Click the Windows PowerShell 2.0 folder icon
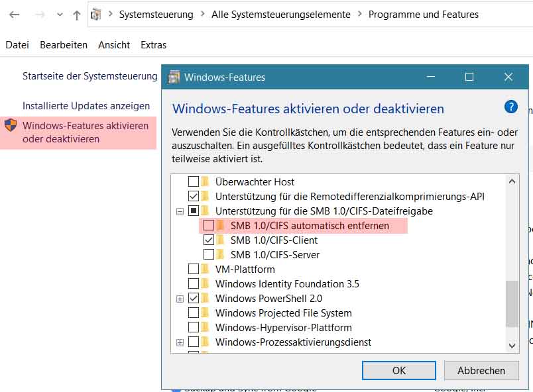The width and height of the screenshot is (533, 392). 205,298
